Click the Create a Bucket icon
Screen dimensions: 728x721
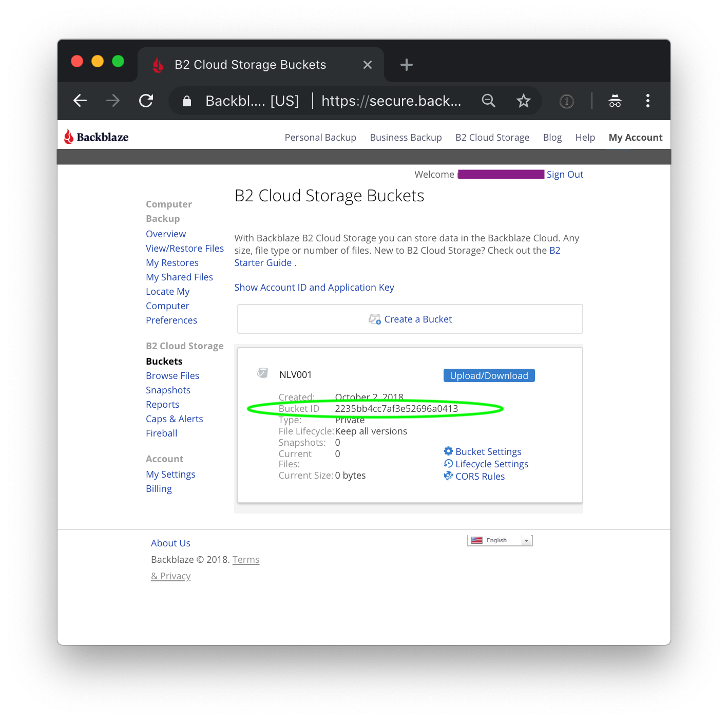click(375, 319)
